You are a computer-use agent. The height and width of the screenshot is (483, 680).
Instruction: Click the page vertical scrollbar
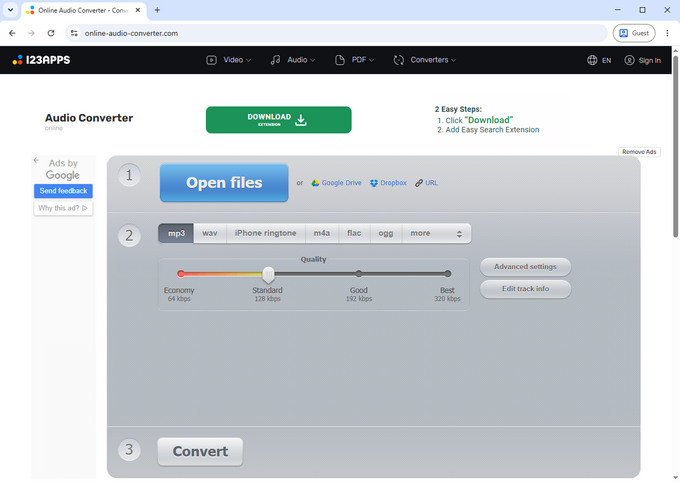[675, 147]
